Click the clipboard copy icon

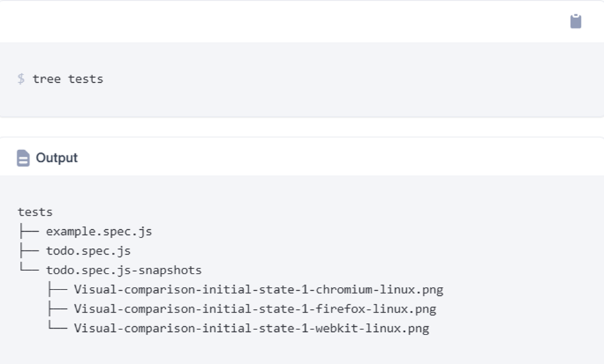point(576,21)
